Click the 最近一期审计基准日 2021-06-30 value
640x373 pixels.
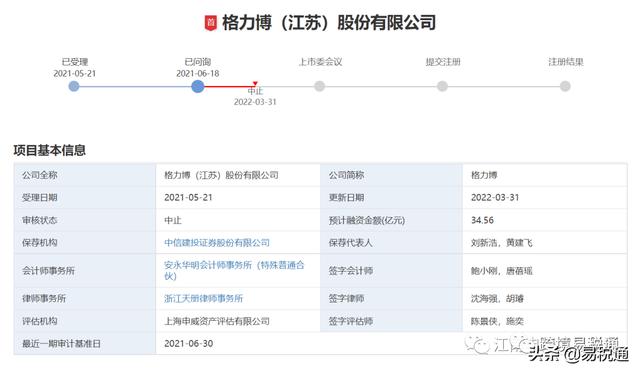tap(189, 344)
